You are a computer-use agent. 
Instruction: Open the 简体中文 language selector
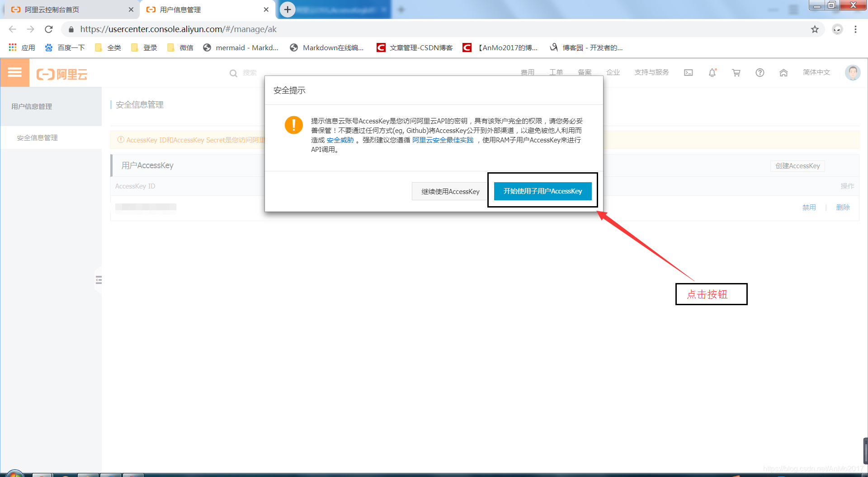[816, 72]
